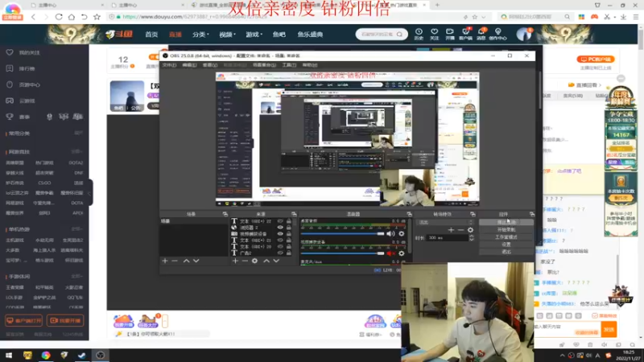
Task: Go to Douyu 首页 tab
Action: [151, 35]
